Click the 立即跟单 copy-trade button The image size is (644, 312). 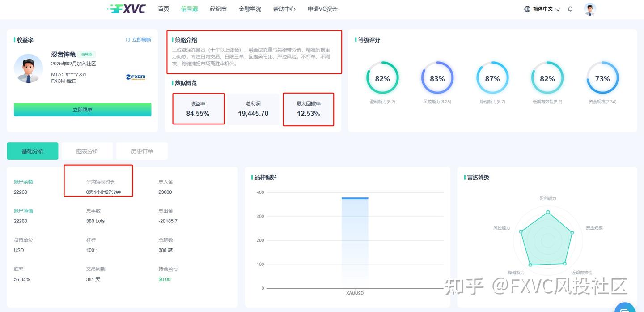click(x=82, y=109)
